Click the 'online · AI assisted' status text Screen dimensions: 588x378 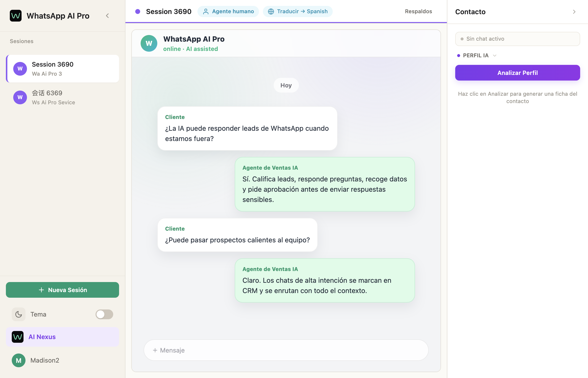click(x=191, y=49)
